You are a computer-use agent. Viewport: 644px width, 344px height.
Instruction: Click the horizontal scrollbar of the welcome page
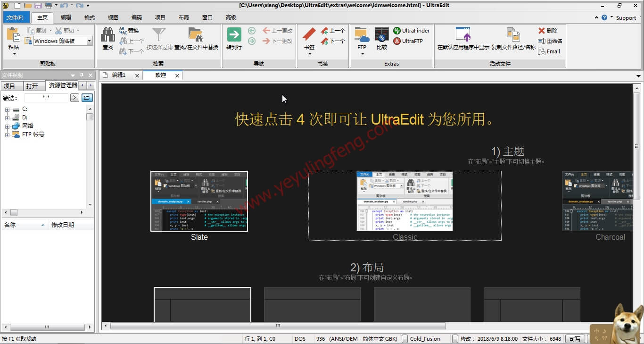point(278,326)
